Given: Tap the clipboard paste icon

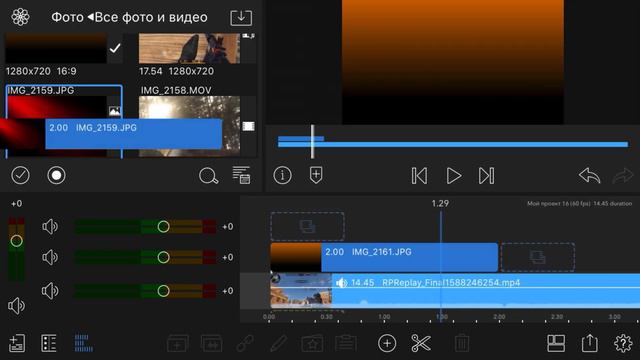Looking at the screenshot, I should click(346, 343).
